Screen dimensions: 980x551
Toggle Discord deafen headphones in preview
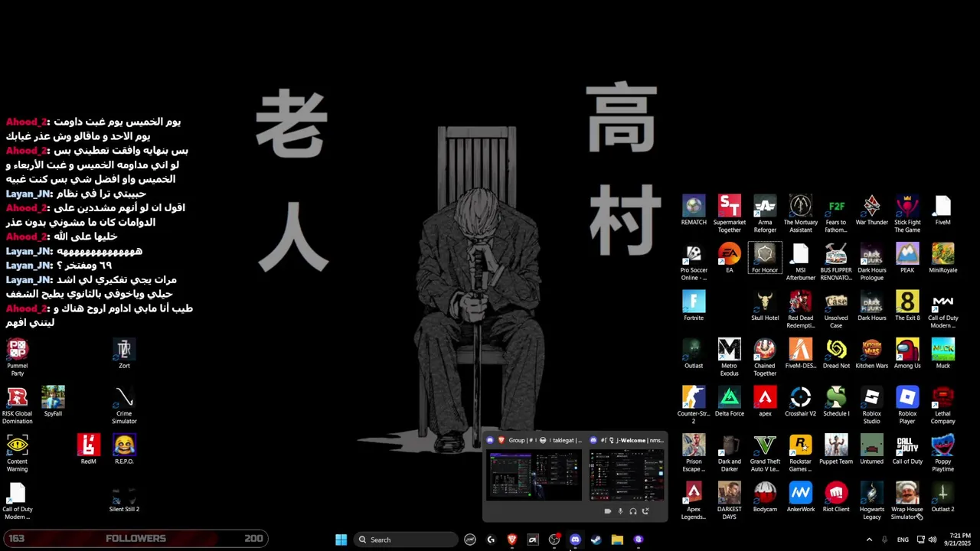point(633,511)
